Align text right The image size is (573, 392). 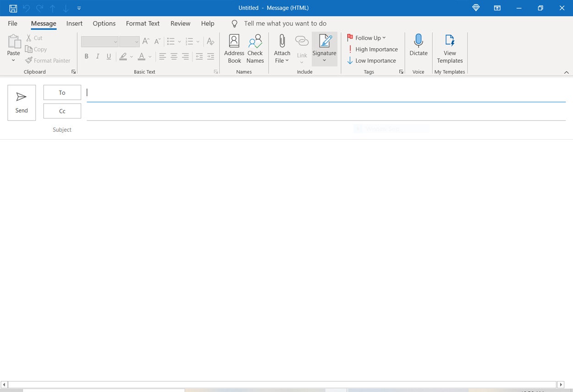[x=185, y=56]
